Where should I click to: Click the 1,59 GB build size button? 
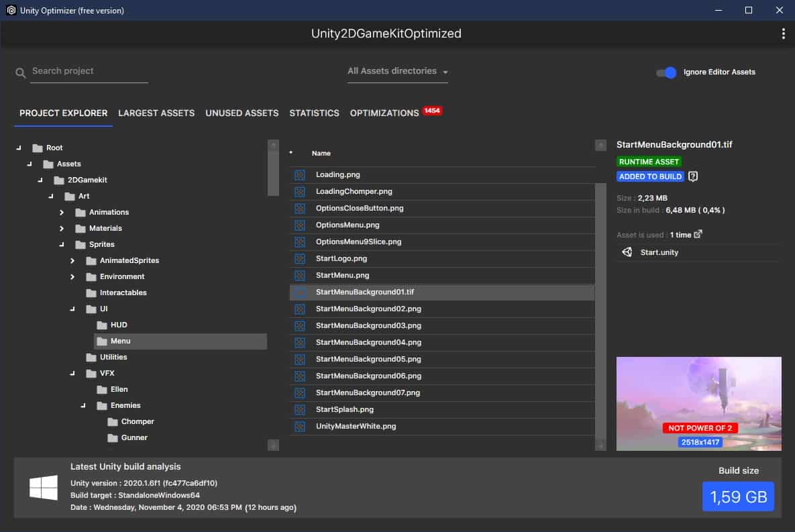tap(738, 496)
